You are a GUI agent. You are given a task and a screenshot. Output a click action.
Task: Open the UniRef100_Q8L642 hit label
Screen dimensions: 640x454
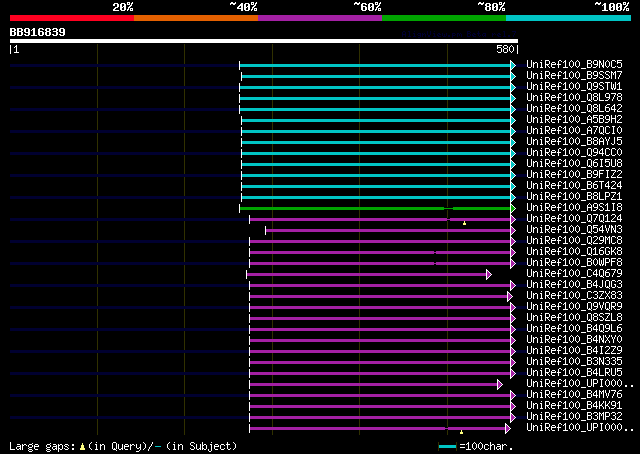(574, 109)
